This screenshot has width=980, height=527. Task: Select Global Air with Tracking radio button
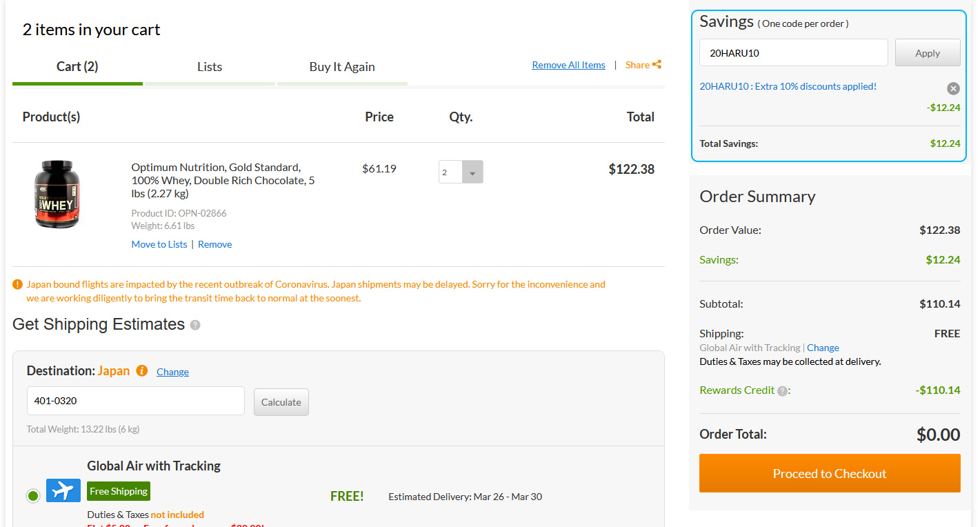coord(32,495)
